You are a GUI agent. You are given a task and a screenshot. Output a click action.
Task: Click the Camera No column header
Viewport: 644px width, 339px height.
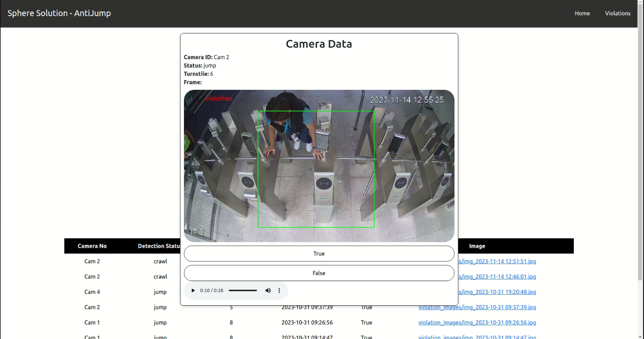pos(92,246)
